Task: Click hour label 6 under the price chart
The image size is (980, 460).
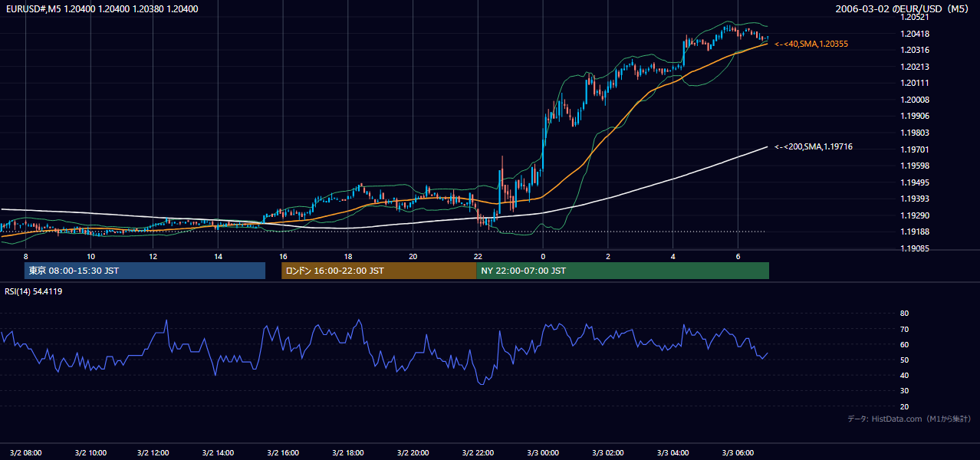Action: pyautogui.click(x=738, y=256)
